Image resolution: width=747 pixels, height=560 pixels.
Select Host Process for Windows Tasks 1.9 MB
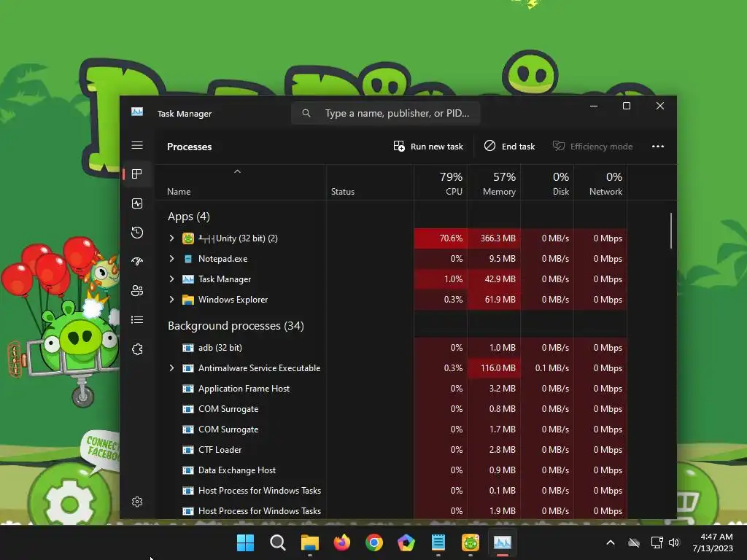click(391, 511)
